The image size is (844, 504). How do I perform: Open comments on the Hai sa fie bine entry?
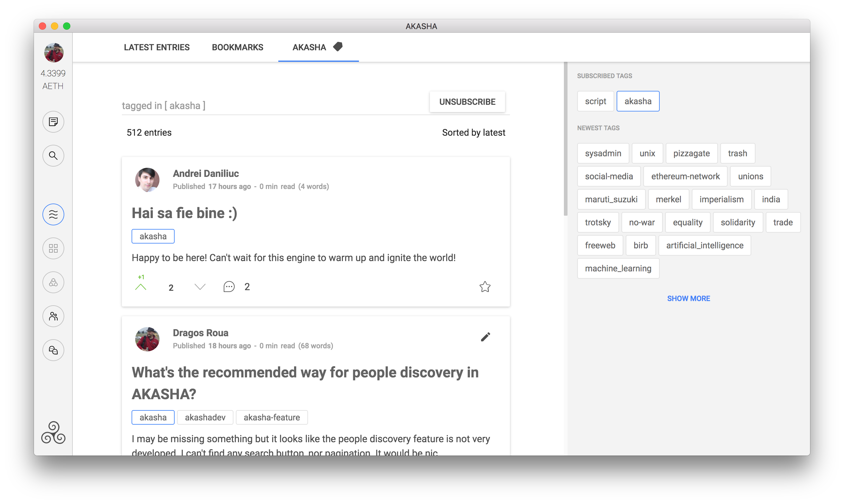click(229, 287)
